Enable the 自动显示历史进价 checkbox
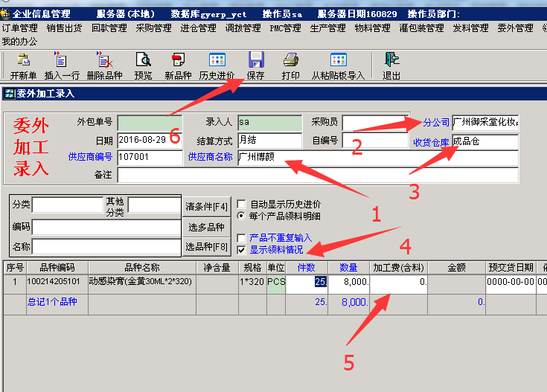The image size is (547, 392). click(241, 204)
